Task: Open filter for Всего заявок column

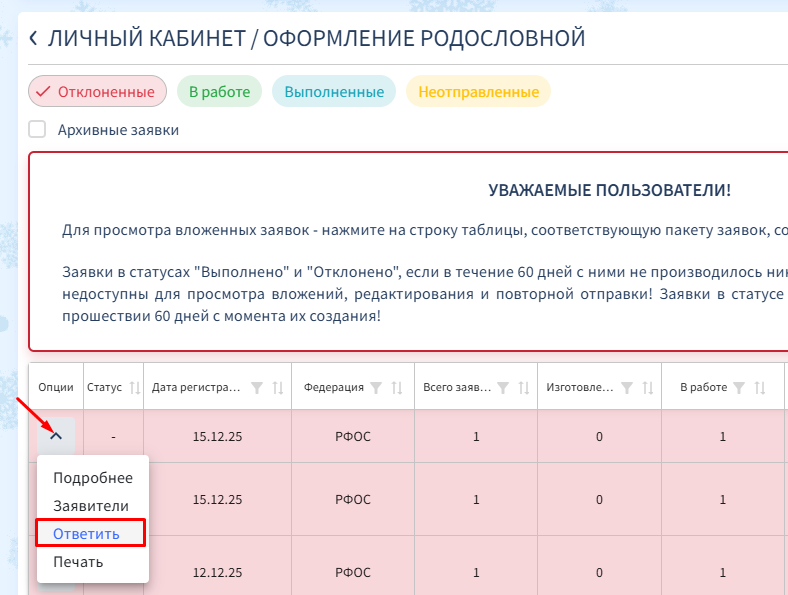Action: 504,388
